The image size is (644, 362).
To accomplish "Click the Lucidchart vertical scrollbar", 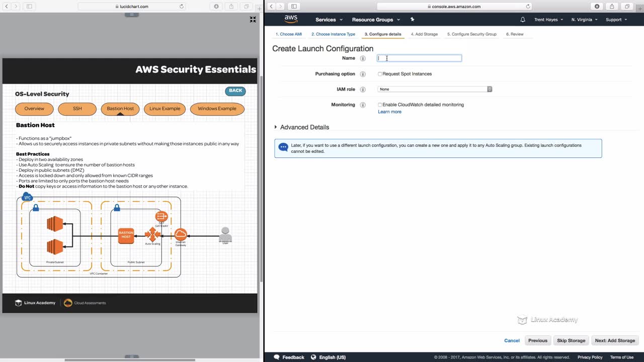I will click(x=261, y=178).
